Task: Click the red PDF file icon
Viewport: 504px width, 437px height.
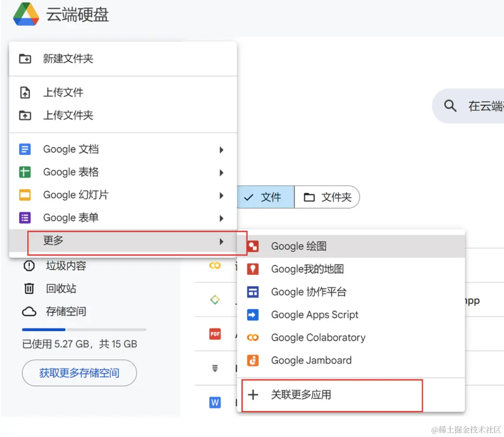Action: tap(215, 334)
